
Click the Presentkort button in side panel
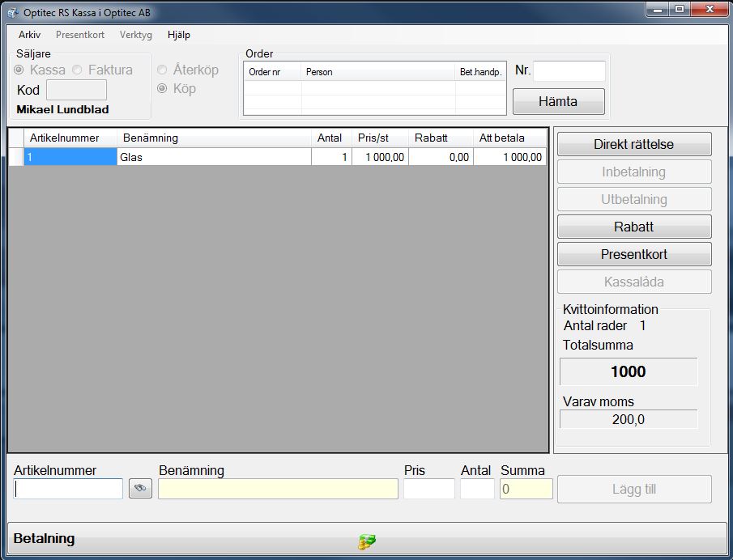634,254
